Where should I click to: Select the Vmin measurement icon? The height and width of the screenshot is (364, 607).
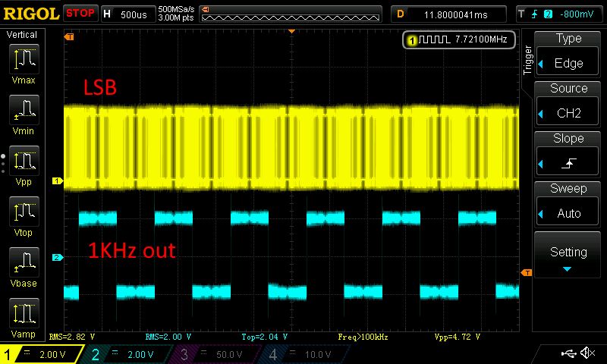pyautogui.click(x=24, y=109)
